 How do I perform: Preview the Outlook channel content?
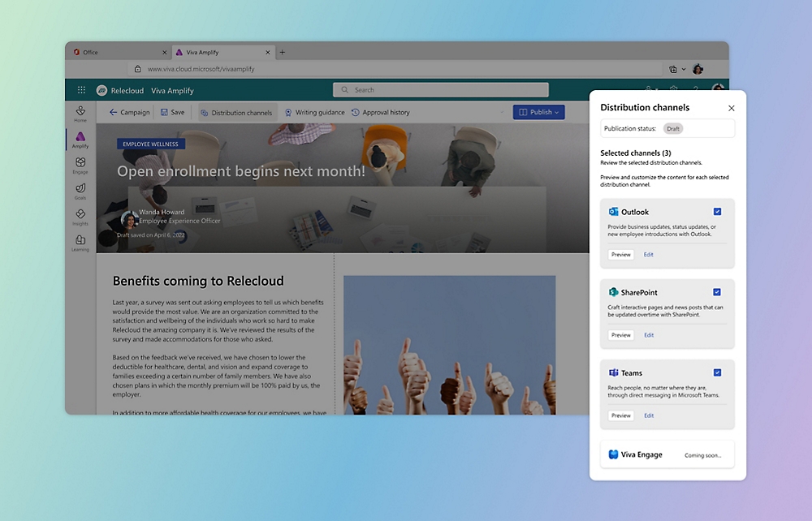(x=621, y=255)
